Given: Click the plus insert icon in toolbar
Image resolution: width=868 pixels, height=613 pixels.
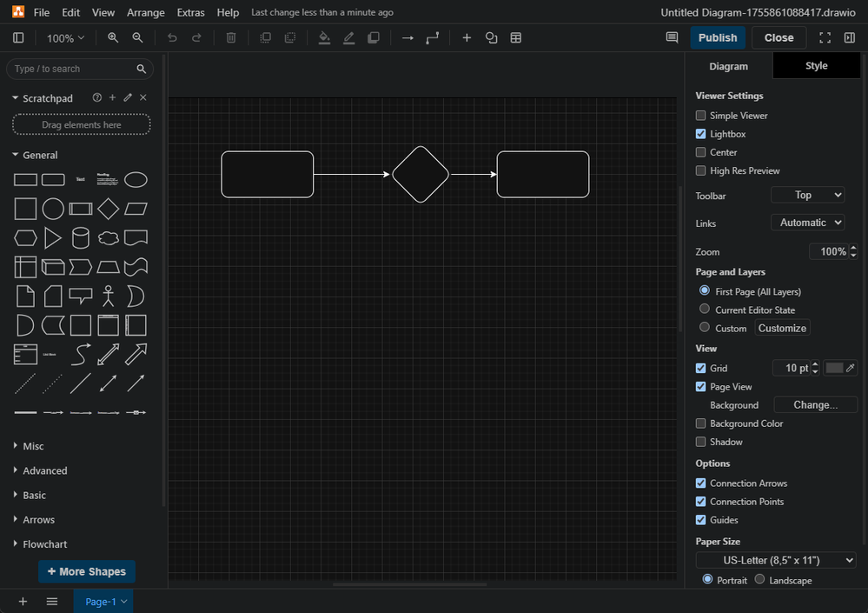Looking at the screenshot, I should (467, 38).
